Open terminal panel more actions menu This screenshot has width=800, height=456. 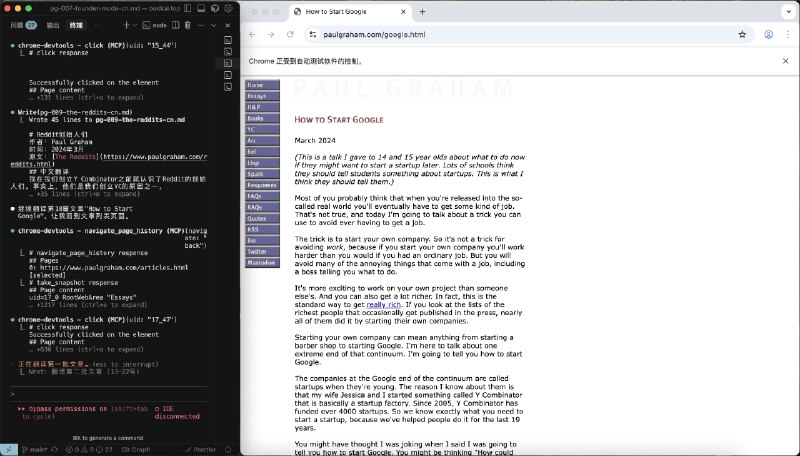coord(201,25)
